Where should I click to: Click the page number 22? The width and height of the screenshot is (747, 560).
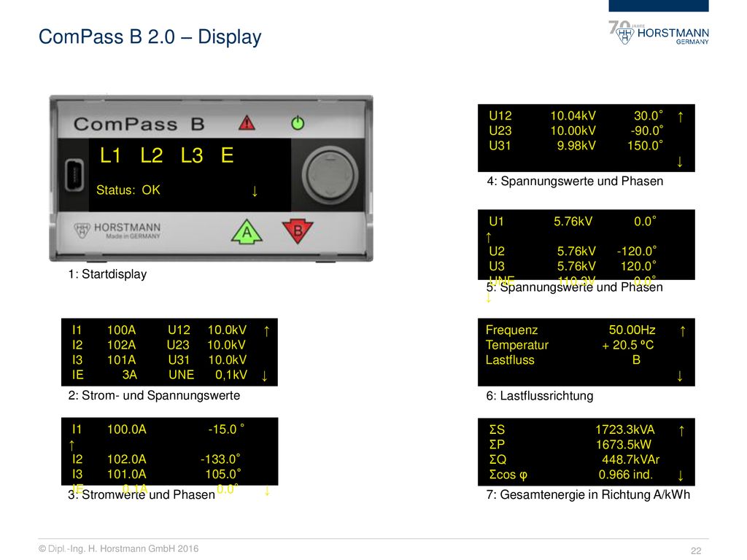point(696,551)
